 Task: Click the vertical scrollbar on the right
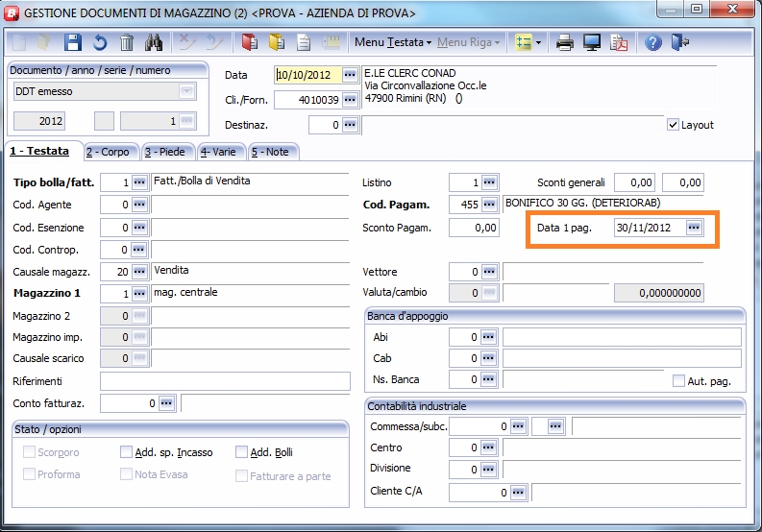755,288
